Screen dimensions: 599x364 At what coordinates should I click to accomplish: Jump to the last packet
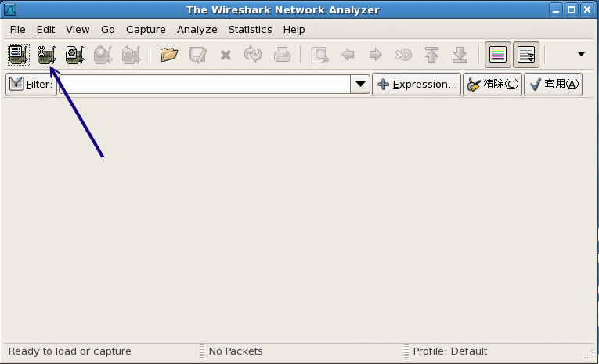[460, 55]
